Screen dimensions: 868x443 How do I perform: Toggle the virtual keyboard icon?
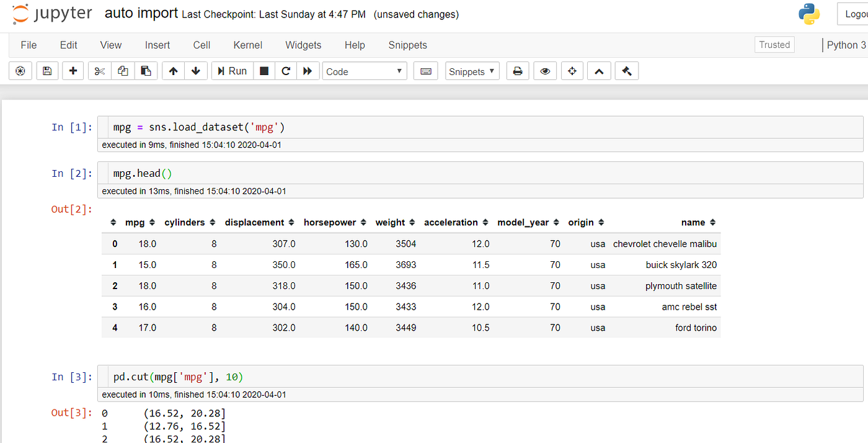click(425, 71)
